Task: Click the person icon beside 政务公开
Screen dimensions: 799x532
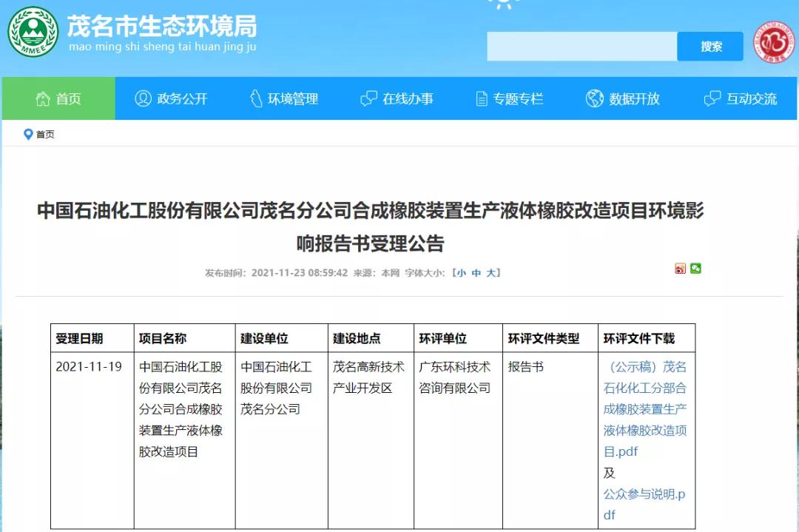Action: (x=143, y=98)
